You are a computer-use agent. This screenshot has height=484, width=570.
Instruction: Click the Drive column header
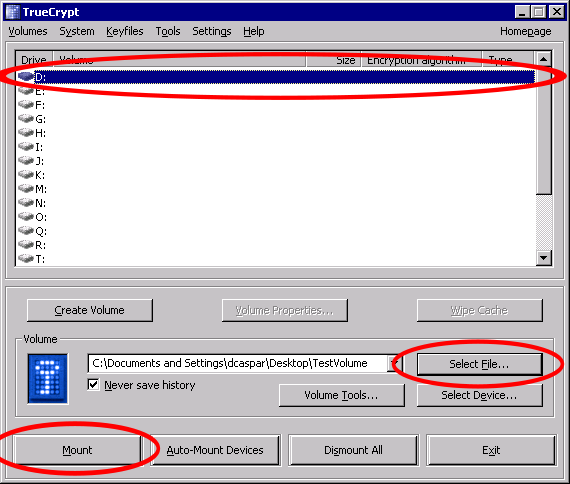pyautogui.click(x=34, y=60)
